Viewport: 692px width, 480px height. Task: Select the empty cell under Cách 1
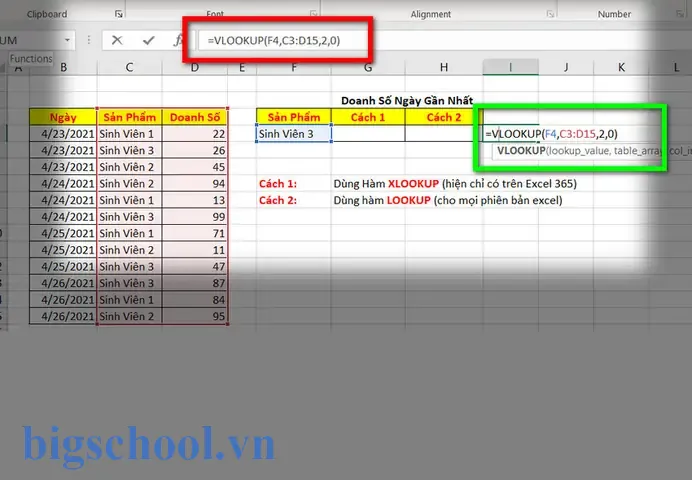coord(368,134)
